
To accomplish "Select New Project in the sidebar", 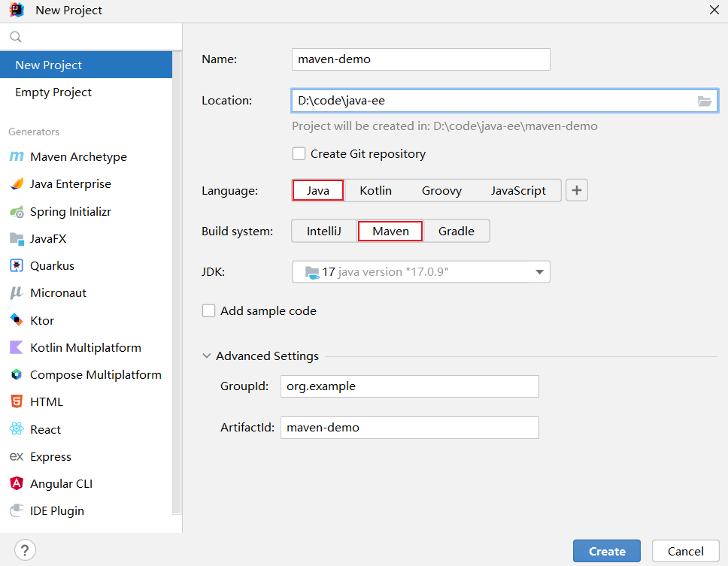I will click(x=86, y=65).
